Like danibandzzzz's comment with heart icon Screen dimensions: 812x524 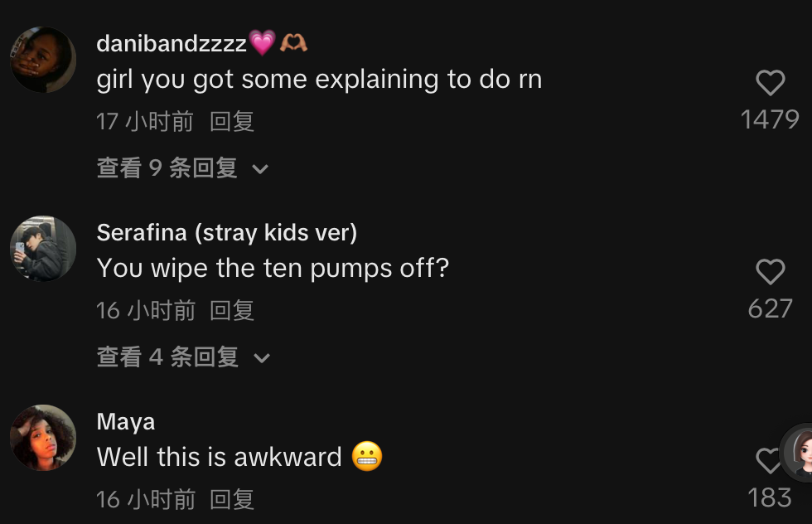coord(770,83)
